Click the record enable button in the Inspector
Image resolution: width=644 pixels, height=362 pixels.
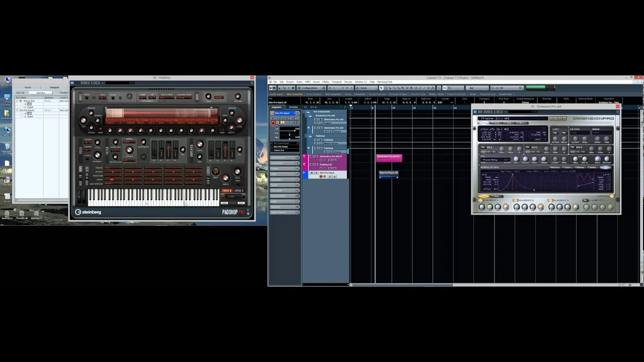tap(273, 123)
